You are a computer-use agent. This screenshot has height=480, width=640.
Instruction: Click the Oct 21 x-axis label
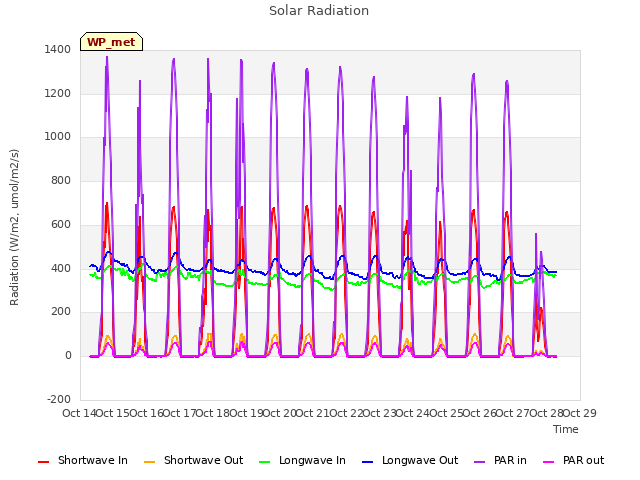[x=313, y=413]
